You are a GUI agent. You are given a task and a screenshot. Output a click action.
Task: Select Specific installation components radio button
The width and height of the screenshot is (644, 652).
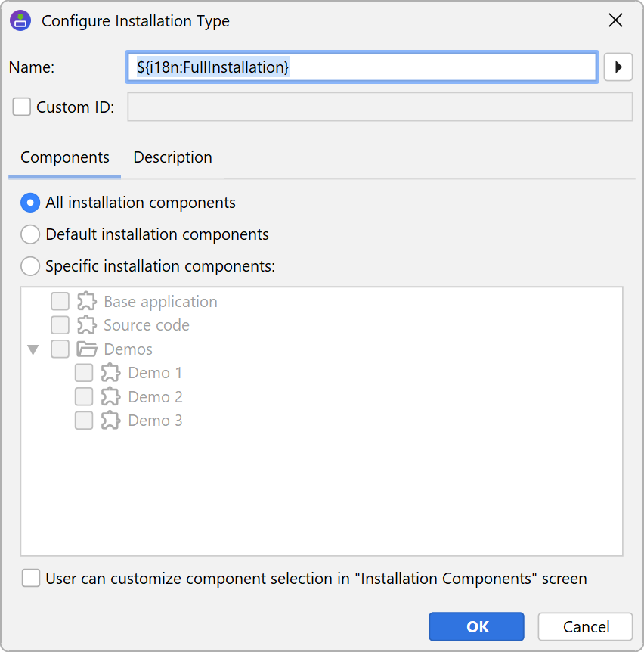click(x=30, y=266)
